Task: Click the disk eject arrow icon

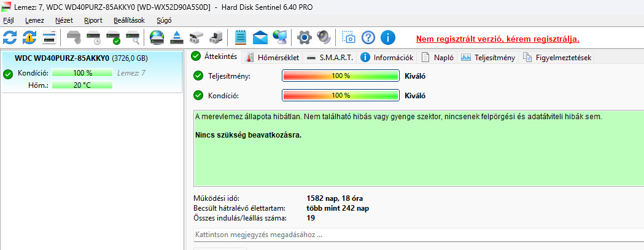Action: pyautogui.click(x=177, y=38)
